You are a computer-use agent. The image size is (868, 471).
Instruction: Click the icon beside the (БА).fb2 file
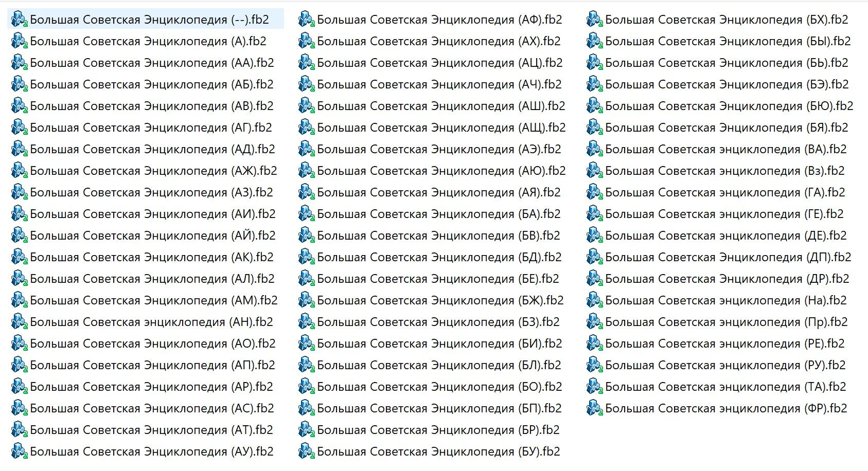[306, 214]
